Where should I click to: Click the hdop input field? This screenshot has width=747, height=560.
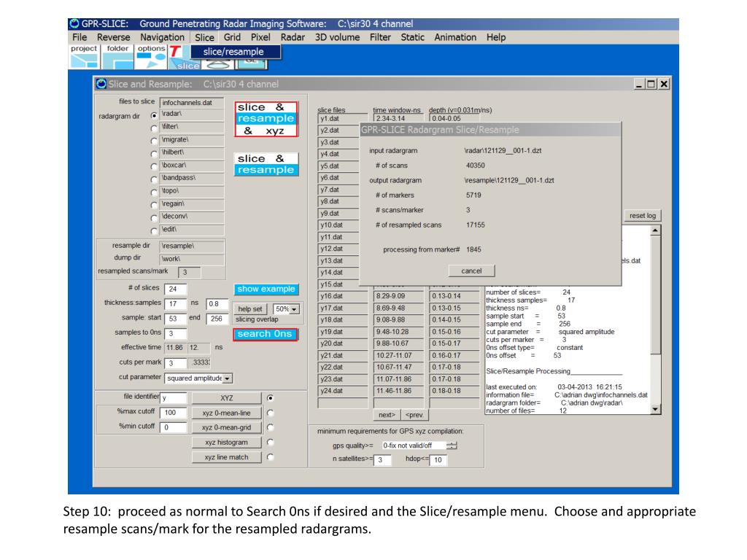(438, 460)
